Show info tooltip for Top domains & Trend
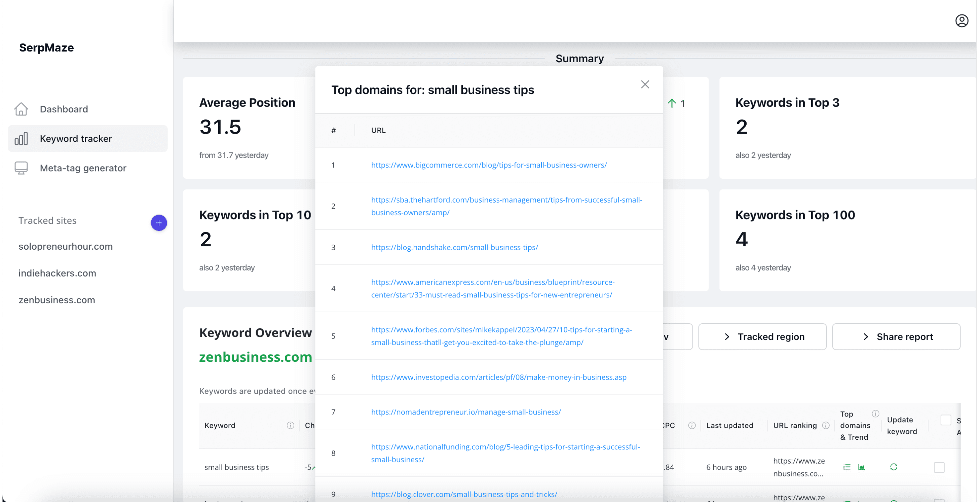Image resolution: width=980 pixels, height=502 pixels. [x=875, y=413]
